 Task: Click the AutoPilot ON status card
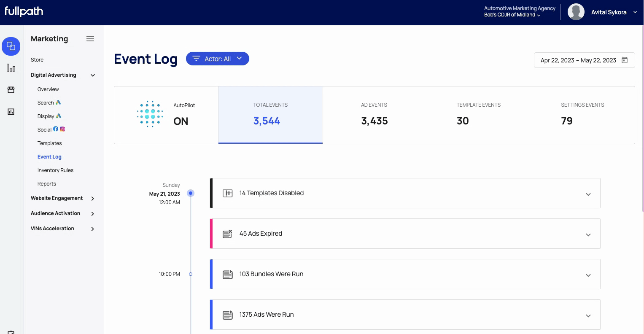point(166,115)
